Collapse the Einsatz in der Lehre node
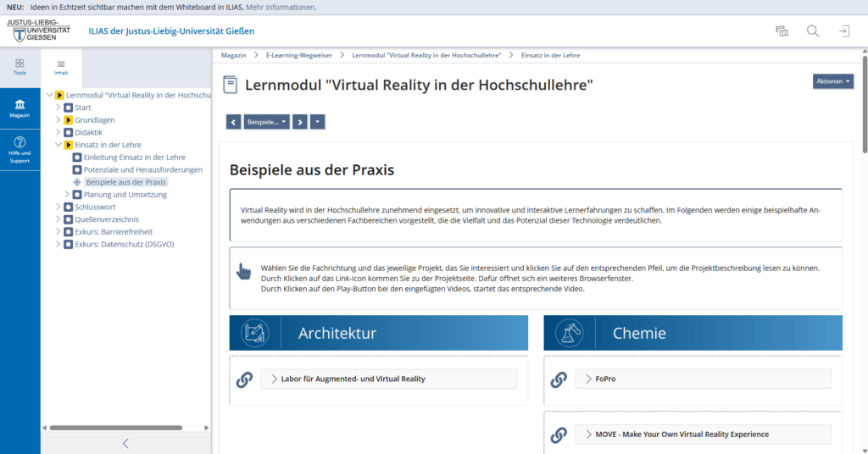This screenshot has width=868, height=454. click(58, 145)
